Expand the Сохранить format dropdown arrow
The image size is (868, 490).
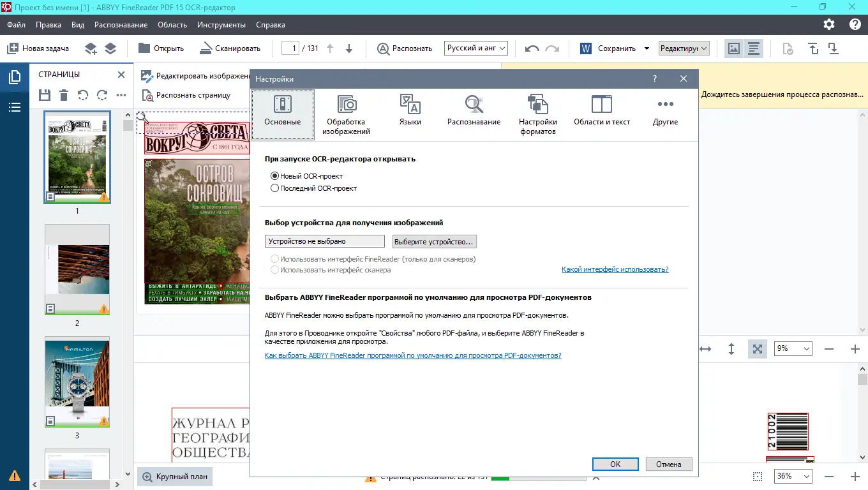pos(647,48)
